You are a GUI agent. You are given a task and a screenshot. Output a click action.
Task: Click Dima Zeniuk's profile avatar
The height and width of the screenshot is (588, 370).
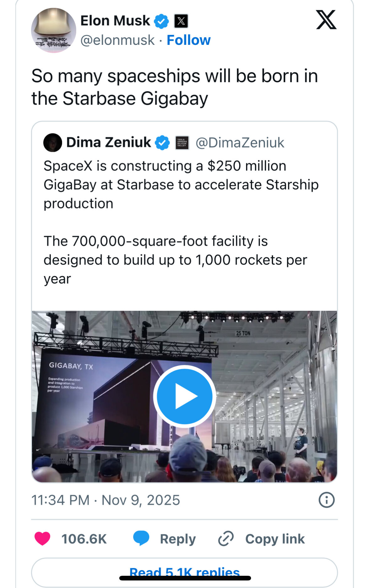52,143
